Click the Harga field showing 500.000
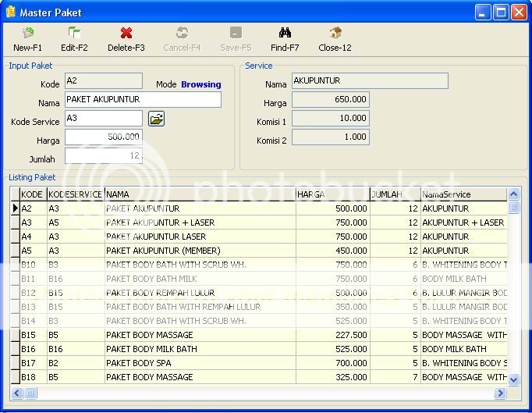Viewport: 532px width, 413px height. click(x=104, y=137)
